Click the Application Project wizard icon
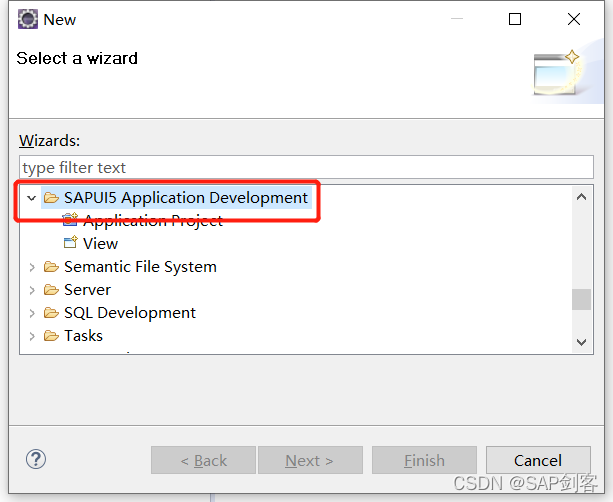 70,219
